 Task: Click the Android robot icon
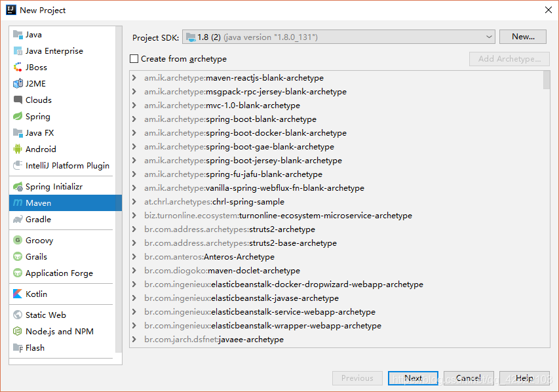tap(18, 149)
